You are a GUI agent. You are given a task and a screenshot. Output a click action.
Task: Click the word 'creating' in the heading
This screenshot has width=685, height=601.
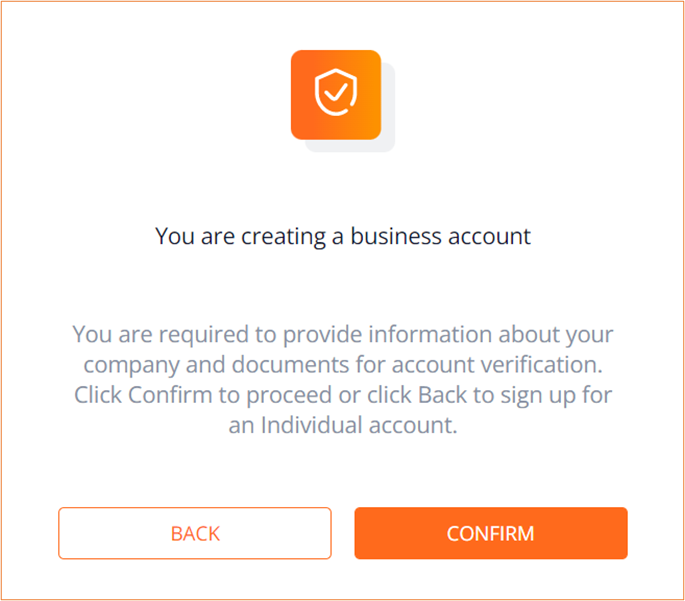284,237
